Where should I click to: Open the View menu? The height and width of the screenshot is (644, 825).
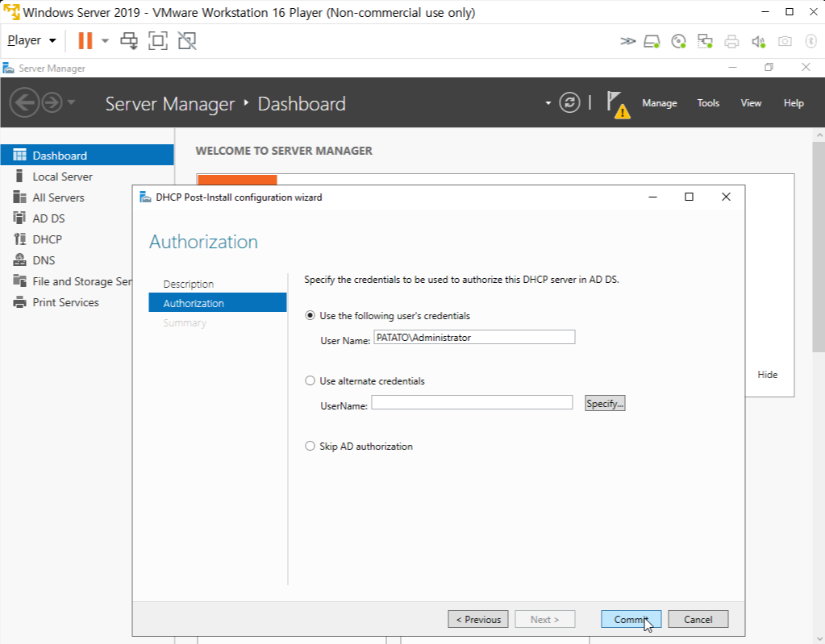pyautogui.click(x=751, y=103)
